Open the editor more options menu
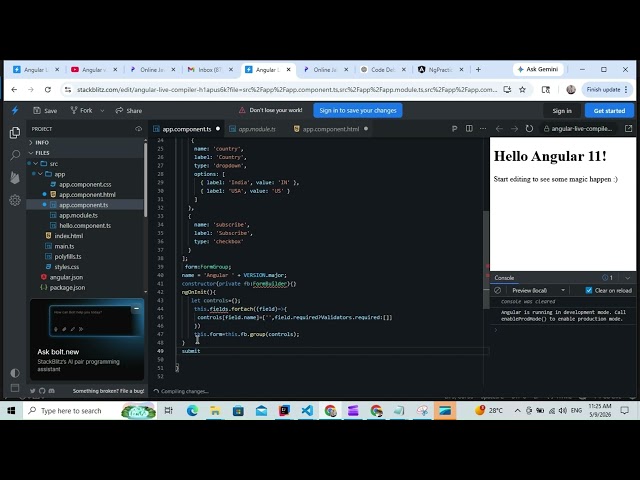Image resolution: width=640 pixels, height=480 pixels. point(483,129)
